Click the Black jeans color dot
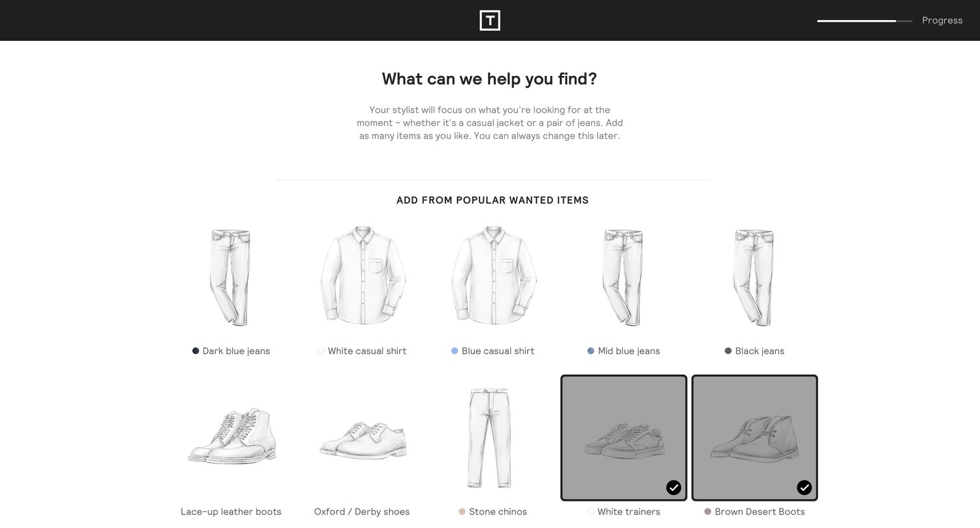Screen dimensions: 980x528 728,351
